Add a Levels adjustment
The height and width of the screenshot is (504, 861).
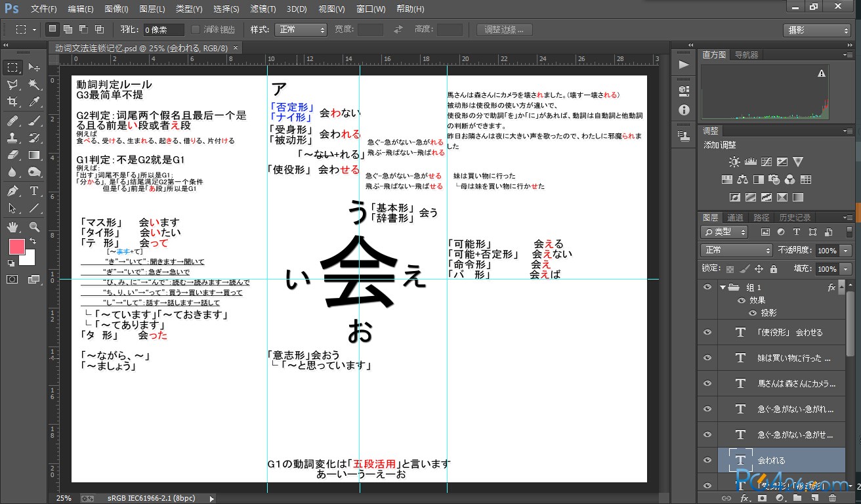tap(750, 161)
